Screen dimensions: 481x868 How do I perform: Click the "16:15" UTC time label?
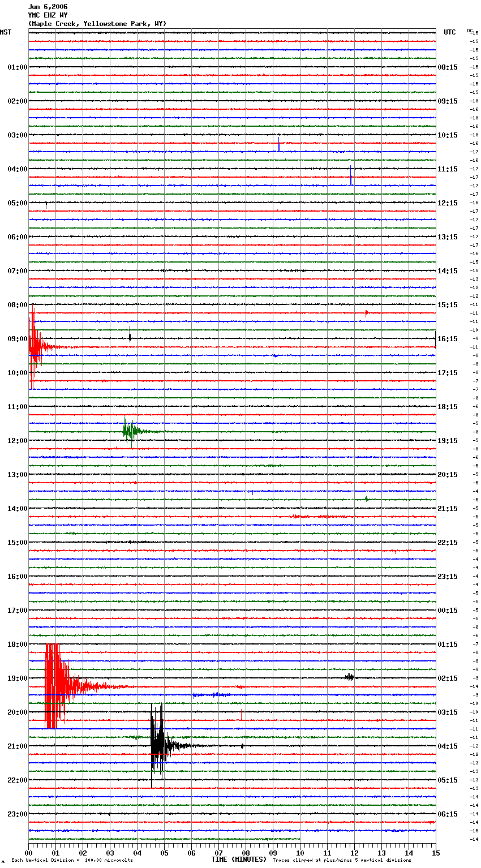(x=448, y=339)
